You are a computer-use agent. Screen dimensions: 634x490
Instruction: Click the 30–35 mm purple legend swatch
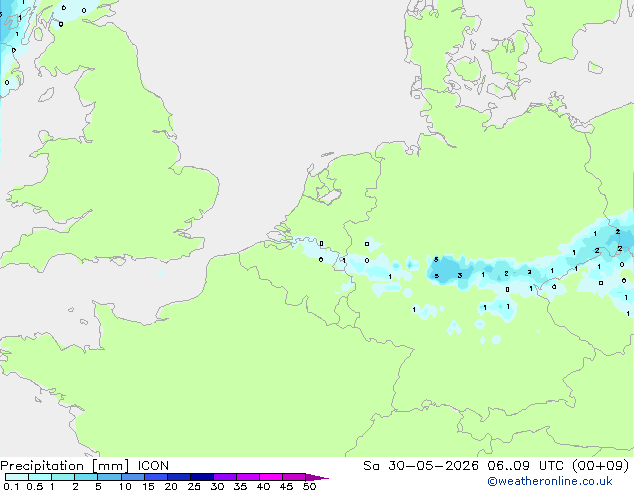(x=225, y=477)
